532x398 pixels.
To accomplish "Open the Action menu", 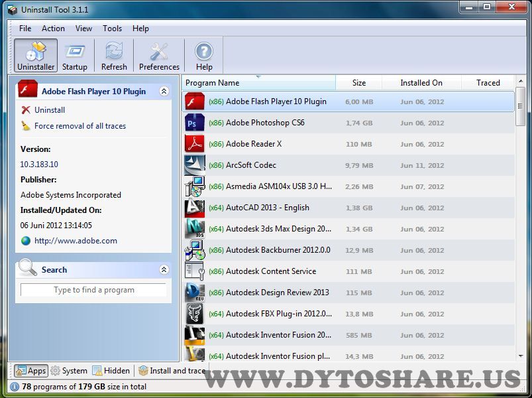I will click(x=53, y=28).
